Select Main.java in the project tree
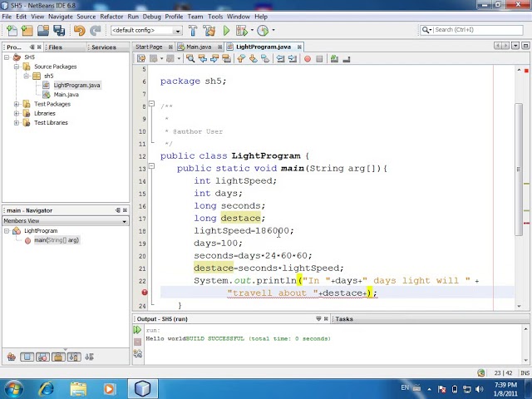The height and width of the screenshot is (399, 532). coord(66,95)
